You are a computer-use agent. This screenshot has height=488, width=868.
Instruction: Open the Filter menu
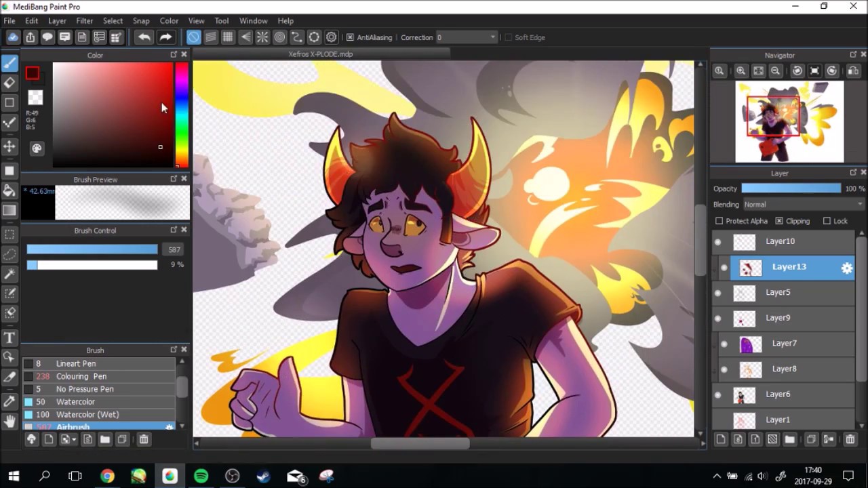[x=85, y=21]
